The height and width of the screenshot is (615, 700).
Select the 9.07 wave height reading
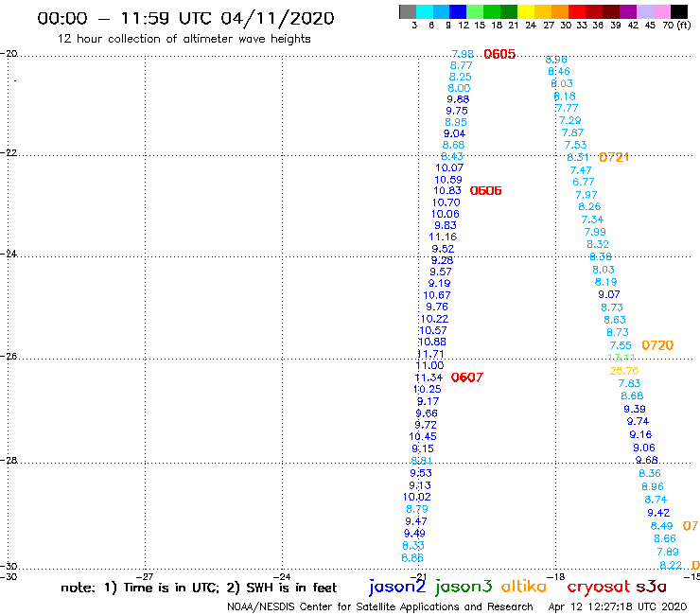(x=609, y=294)
